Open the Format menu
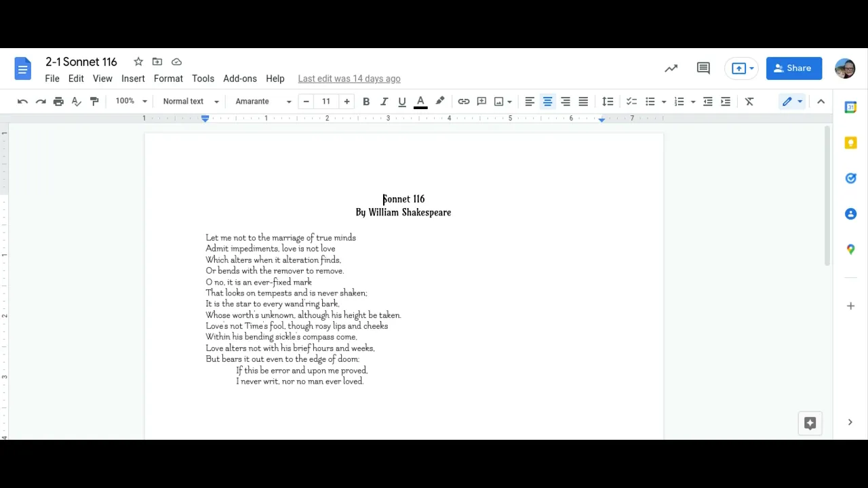This screenshot has width=868, height=488. pyautogui.click(x=168, y=79)
